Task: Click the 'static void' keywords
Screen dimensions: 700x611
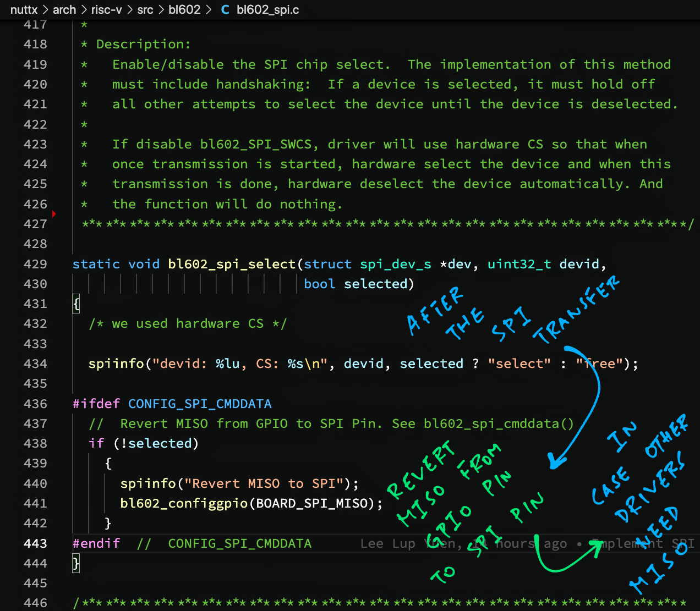Action: [116, 264]
